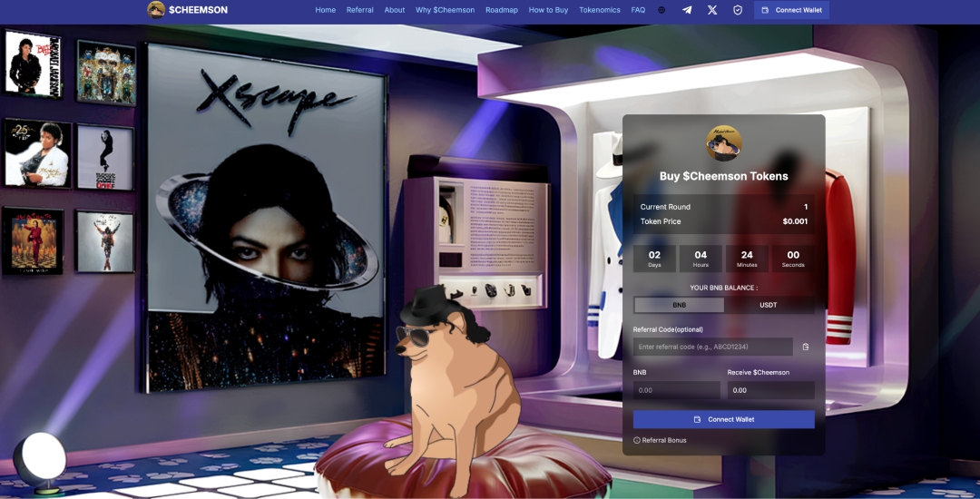Click the Referral Bonus info icon
980x499 pixels.
click(x=637, y=440)
